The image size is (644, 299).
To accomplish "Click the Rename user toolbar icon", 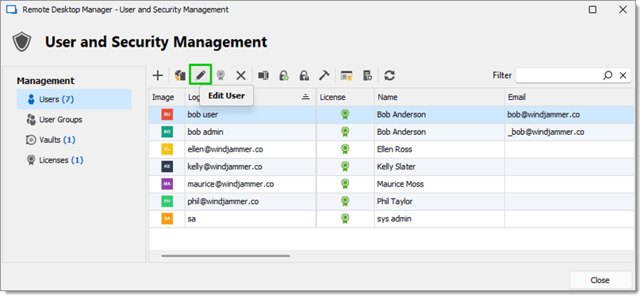I will (263, 75).
